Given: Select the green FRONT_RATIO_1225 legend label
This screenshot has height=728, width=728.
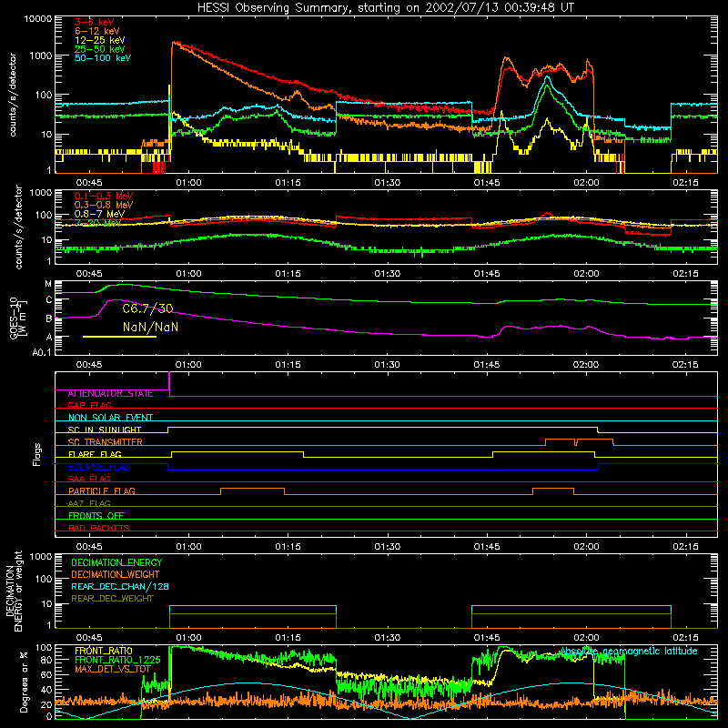Looking at the screenshot, I should click(x=117, y=660).
